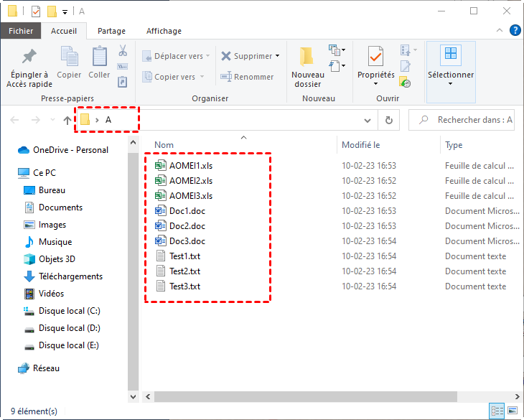Click the Edit icon in Ouvrir group
Image resolution: width=524 pixels, height=420 pixels.
[406, 66]
